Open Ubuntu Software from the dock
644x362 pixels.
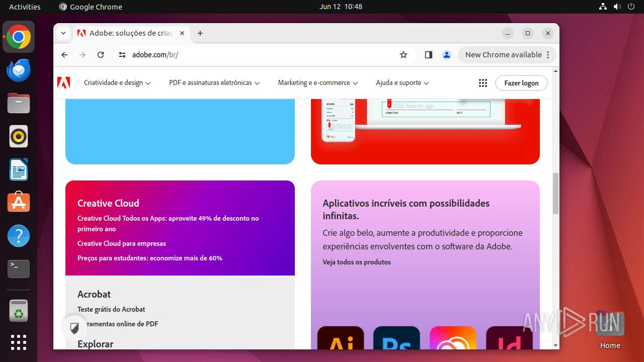coord(19,203)
